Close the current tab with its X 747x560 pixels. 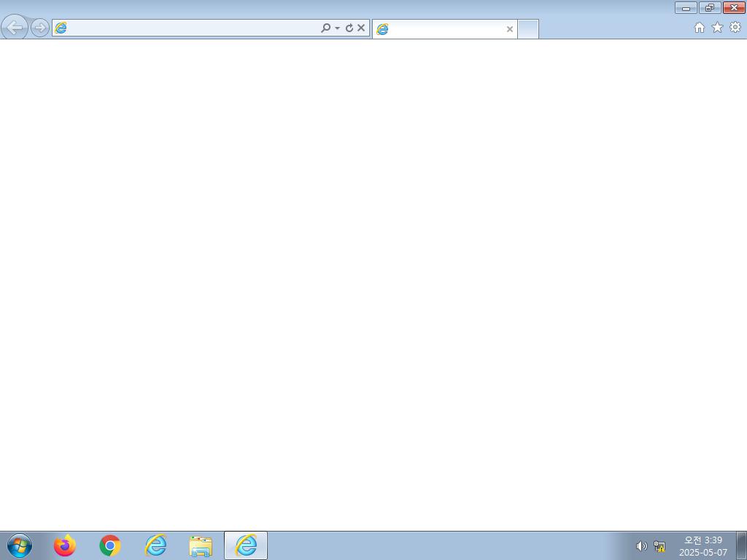click(510, 29)
